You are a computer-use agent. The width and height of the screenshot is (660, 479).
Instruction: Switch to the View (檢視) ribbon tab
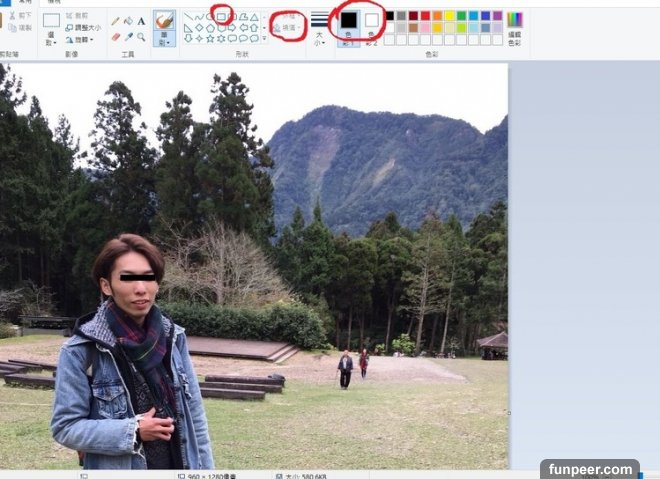point(54,3)
